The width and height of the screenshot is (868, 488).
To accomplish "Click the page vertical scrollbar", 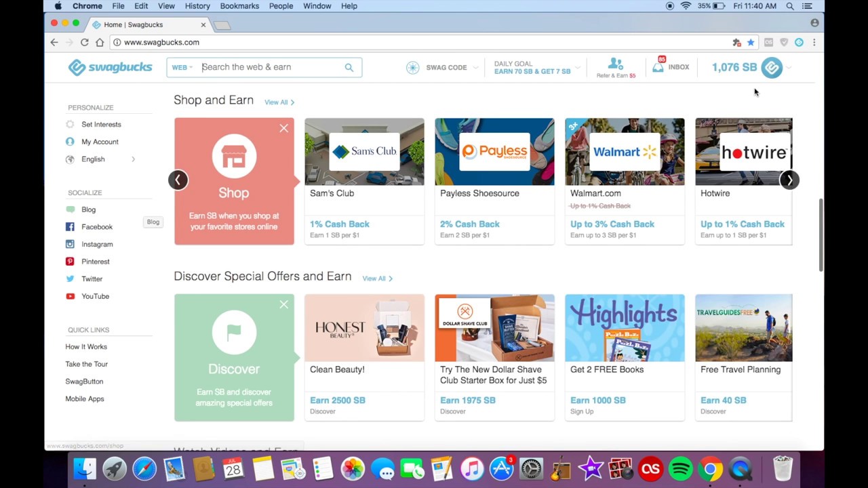I will point(820,236).
